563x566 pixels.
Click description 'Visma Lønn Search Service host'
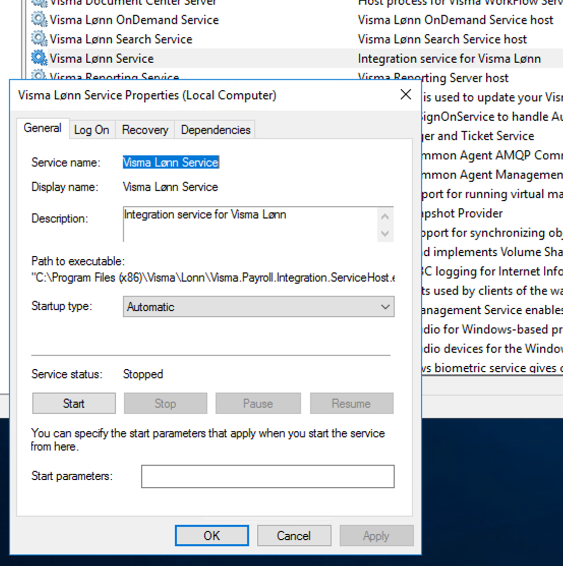[x=442, y=39]
